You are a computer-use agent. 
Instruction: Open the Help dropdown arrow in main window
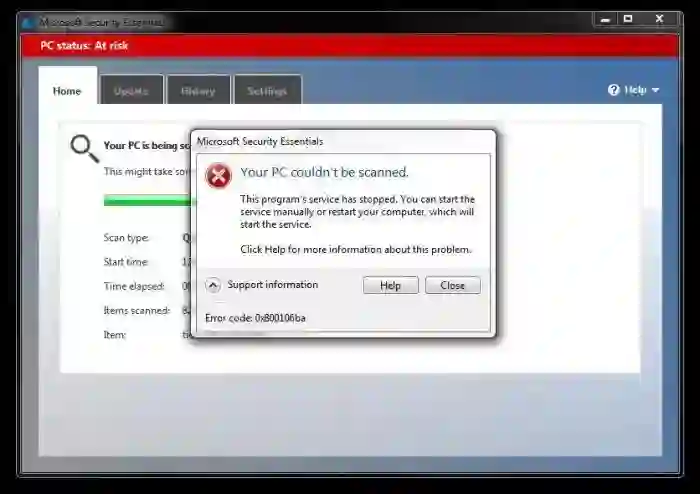click(655, 90)
